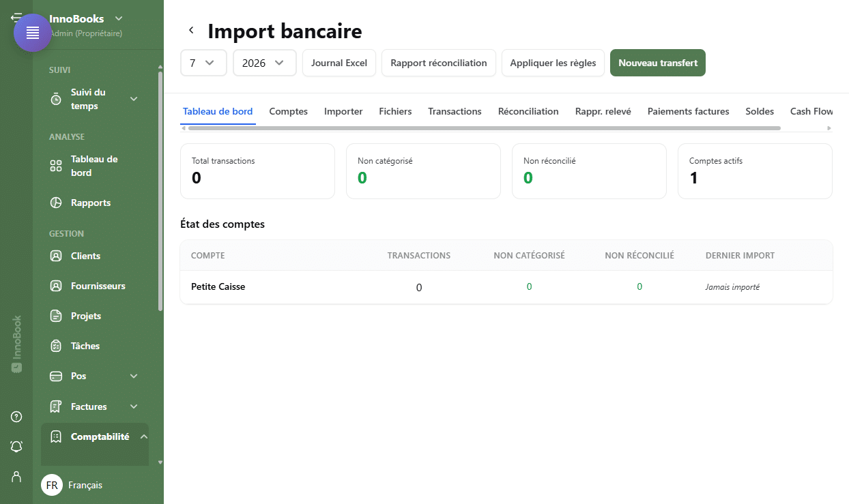Click the Comptes actifs card
This screenshot has height=504, width=849.
point(755,171)
